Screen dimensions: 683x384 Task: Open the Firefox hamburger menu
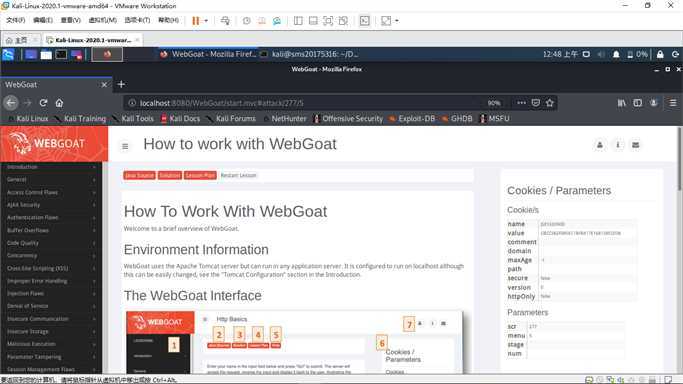(x=673, y=103)
